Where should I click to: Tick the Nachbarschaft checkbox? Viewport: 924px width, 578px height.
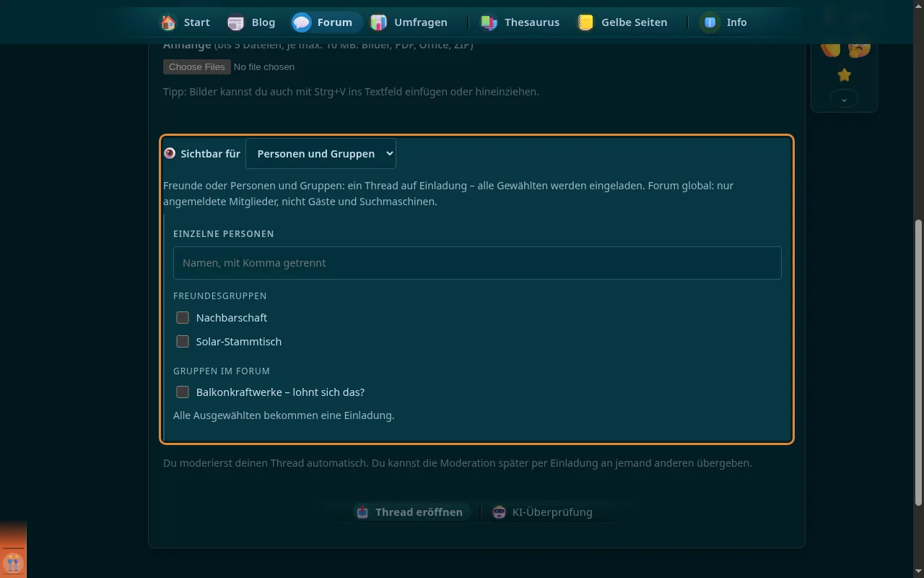[183, 318]
